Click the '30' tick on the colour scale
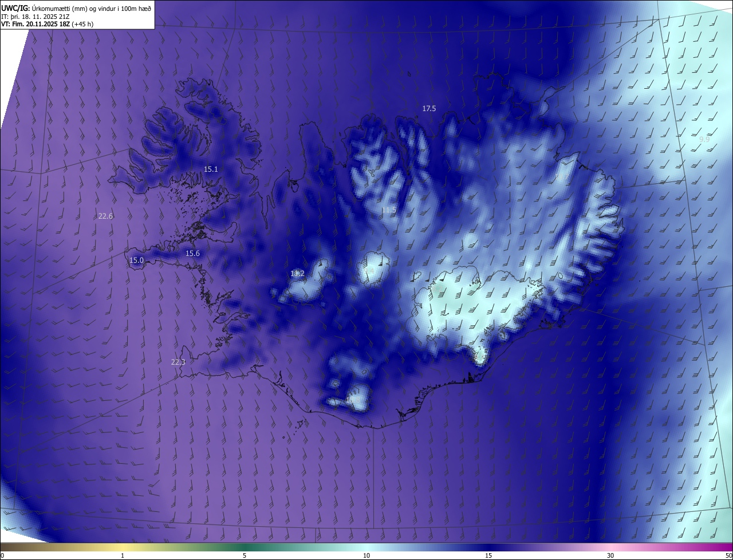 pos(610,555)
